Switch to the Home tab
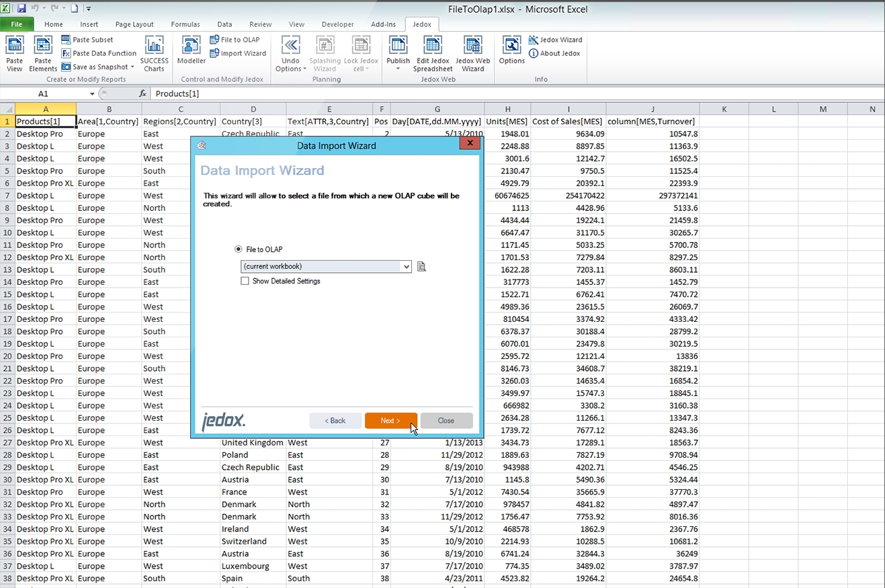The image size is (885, 588). click(x=54, y=24)
